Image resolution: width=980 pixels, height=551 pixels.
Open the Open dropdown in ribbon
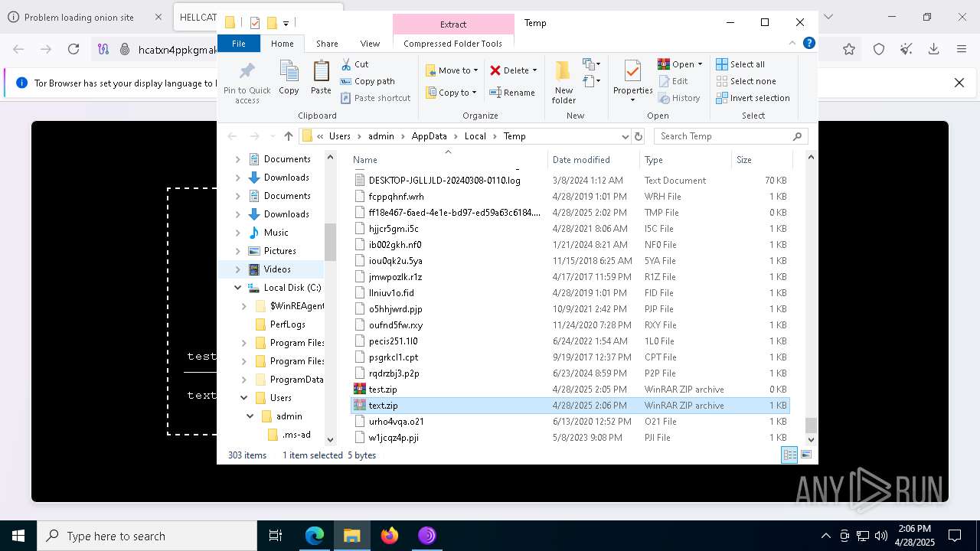click(680, 64)
